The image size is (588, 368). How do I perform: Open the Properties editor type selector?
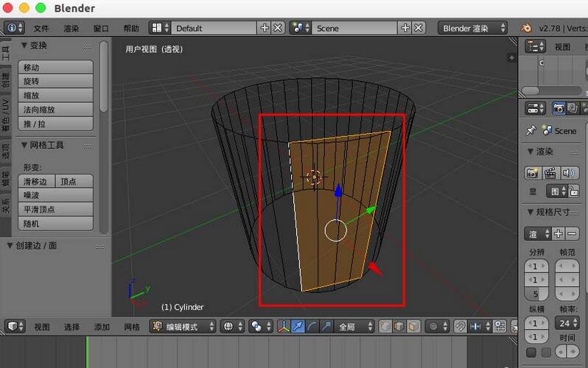tap(535, 108)
